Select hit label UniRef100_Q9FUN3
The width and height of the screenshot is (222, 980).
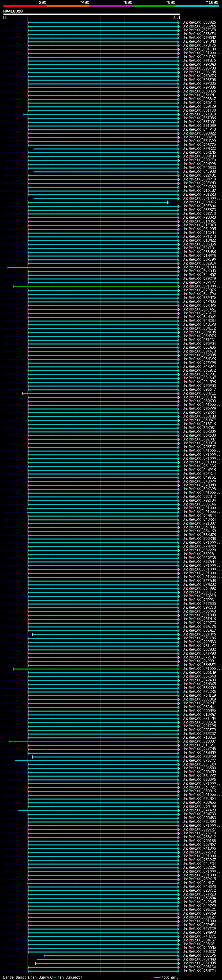[199, 41]
